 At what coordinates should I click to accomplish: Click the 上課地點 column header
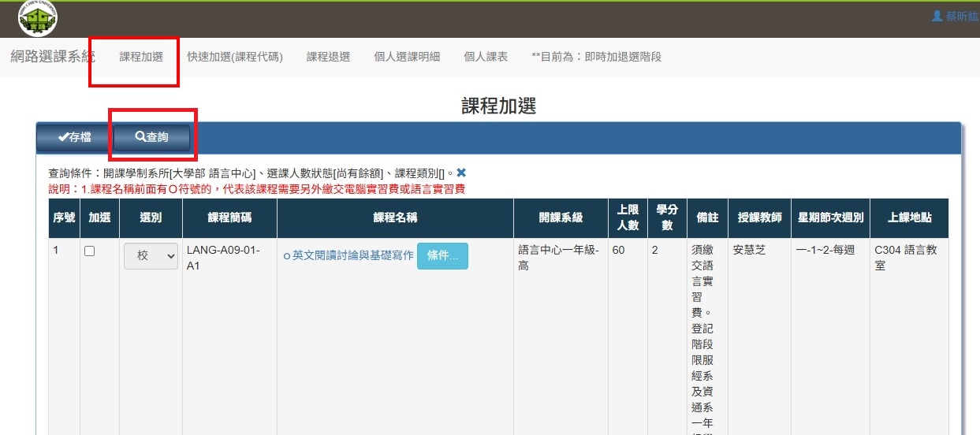(x=909, y=218)
